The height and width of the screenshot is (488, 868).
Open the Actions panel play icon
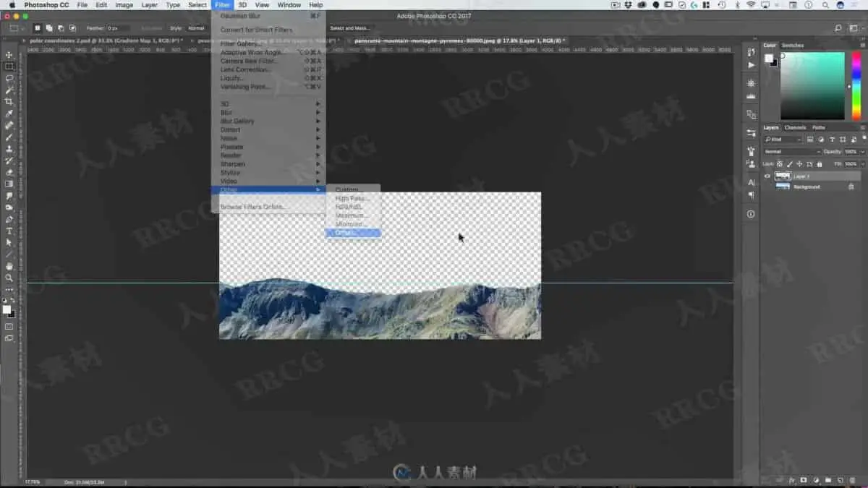click(x=751, y=65)
